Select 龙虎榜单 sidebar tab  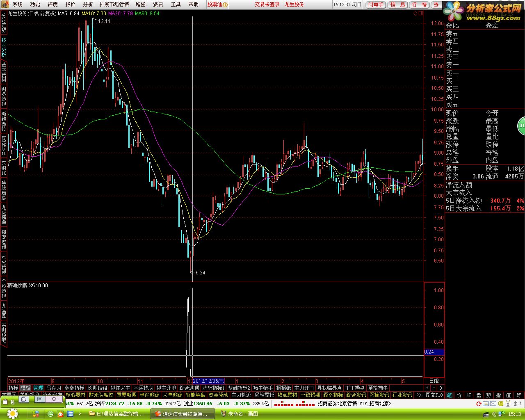pos(4,215)
